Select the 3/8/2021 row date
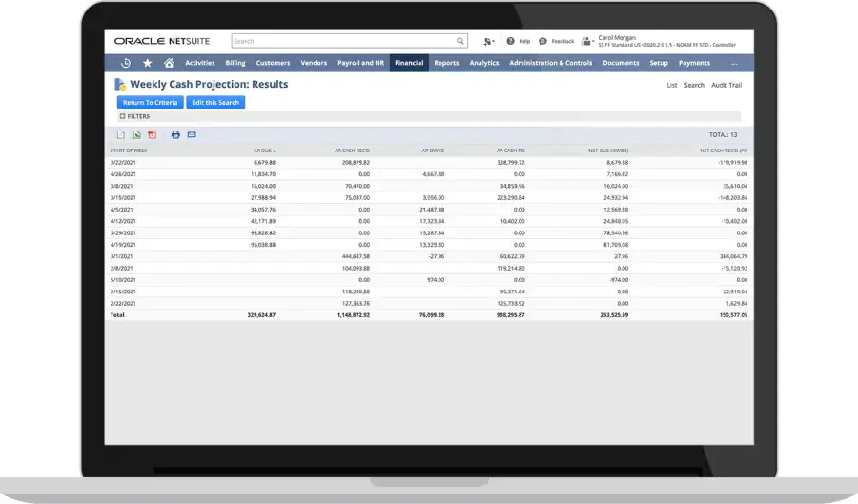This screenshot has width=858, height=504. coord(121,187)
